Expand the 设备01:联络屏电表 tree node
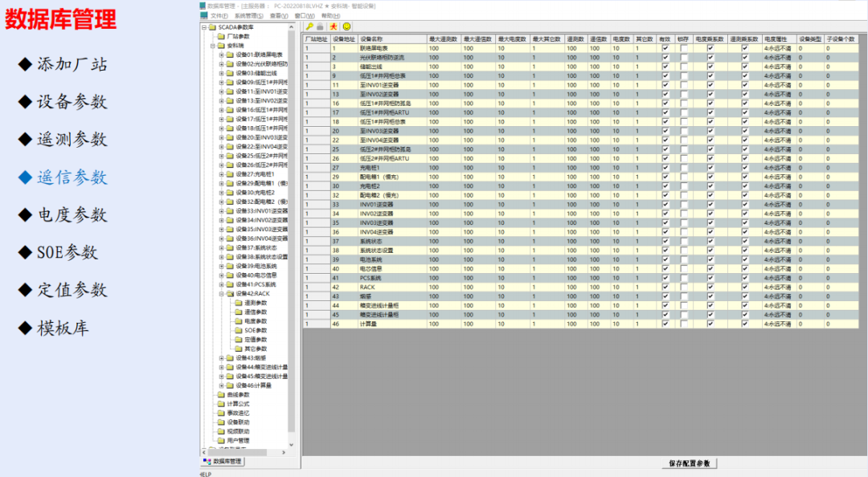This screenshot has width=868, height=477. click(222, 55)
